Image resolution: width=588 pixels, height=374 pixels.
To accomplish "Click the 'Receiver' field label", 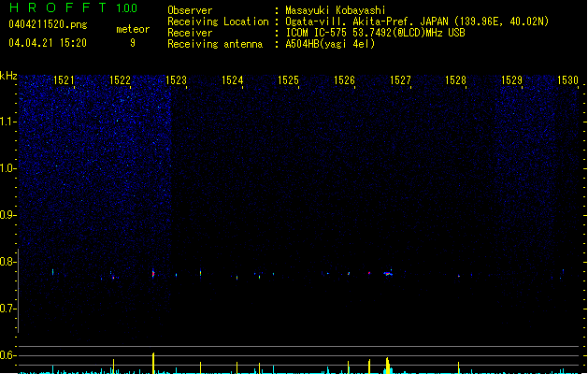I will [190, 33].
